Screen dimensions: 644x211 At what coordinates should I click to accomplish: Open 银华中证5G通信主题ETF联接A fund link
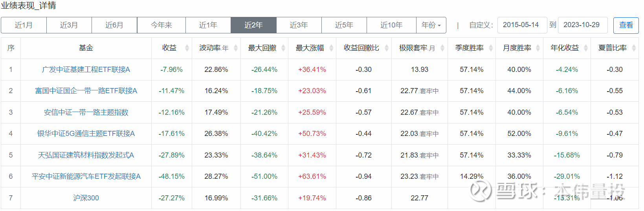point(86,134)
